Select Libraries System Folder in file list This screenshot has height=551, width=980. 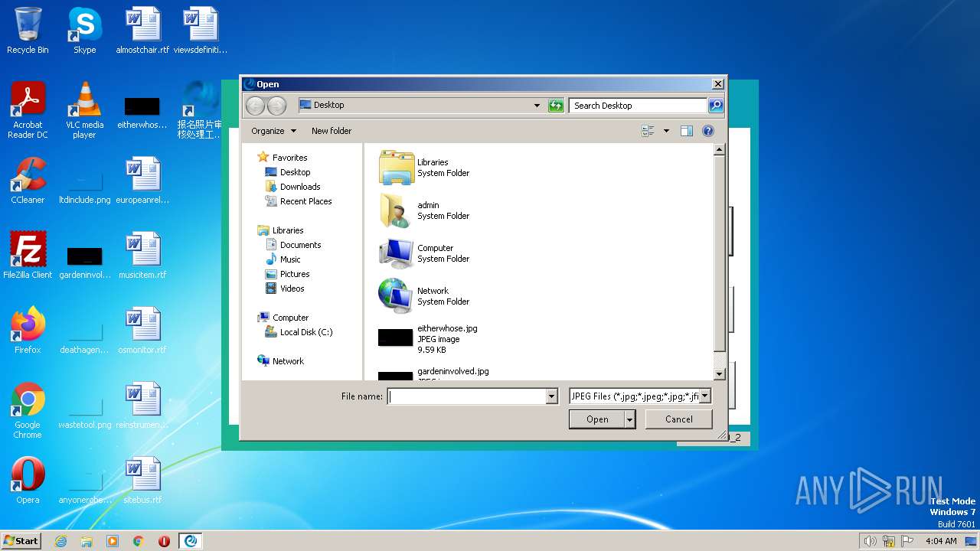pyautogui.click(x=424, y=168)
